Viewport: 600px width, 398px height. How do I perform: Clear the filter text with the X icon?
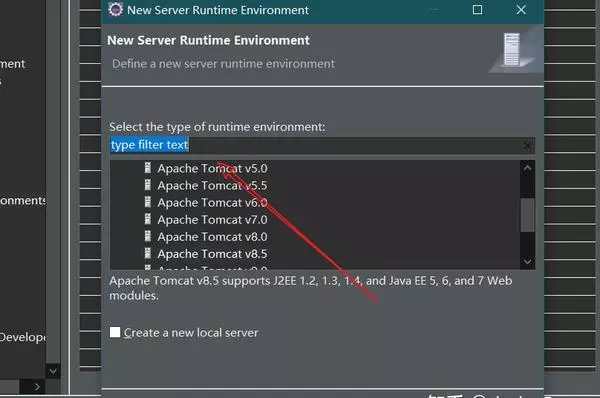click(x=528, y=145)
